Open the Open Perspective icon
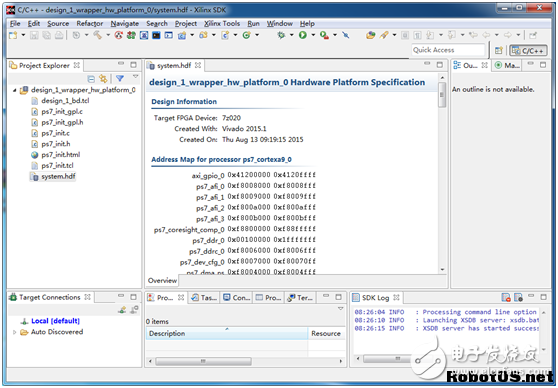The width and height of the screenshot is (558, 388). 499,51
